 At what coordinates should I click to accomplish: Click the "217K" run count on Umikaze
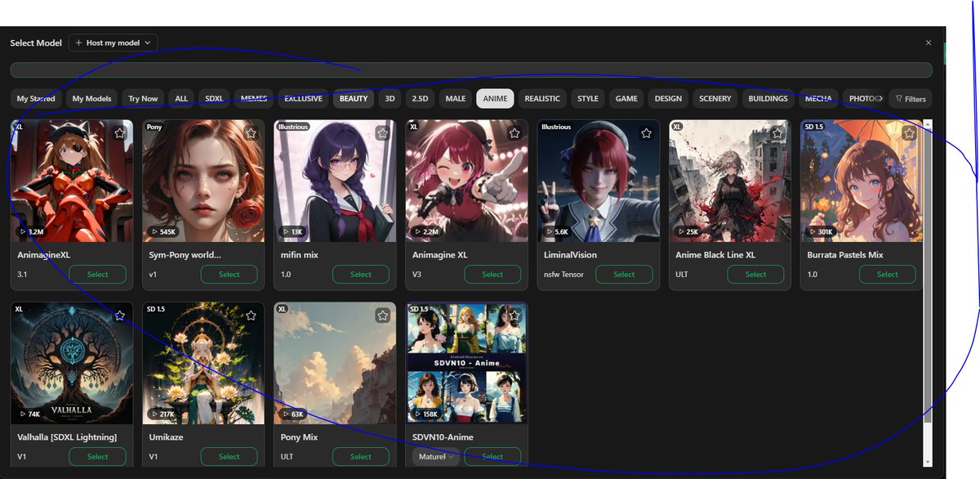pos(163,414)
